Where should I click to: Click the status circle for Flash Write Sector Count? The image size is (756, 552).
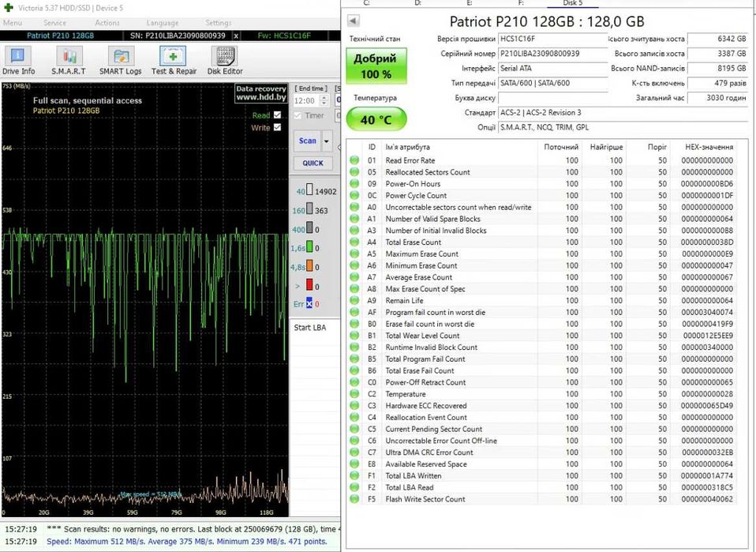(x=354, y=499)
